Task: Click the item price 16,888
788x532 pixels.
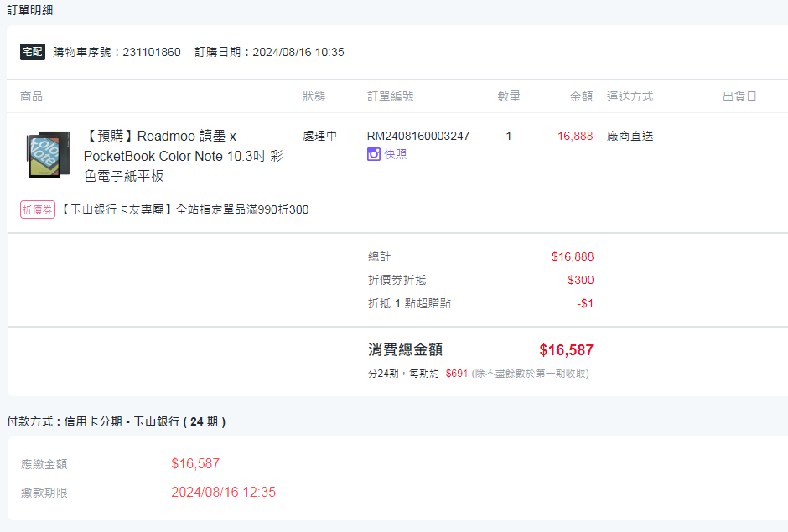Action: tap(575, 136)
